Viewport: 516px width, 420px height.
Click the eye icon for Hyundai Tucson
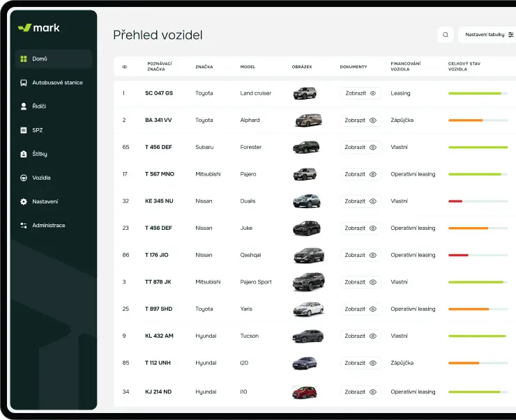click(x=373, y=336)
